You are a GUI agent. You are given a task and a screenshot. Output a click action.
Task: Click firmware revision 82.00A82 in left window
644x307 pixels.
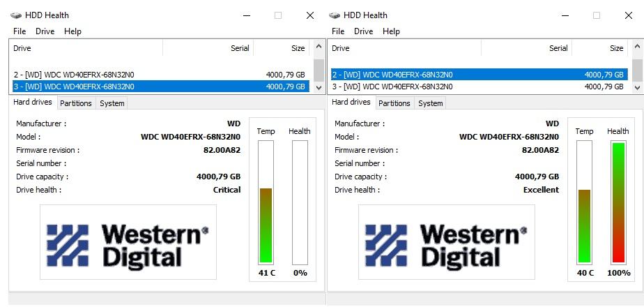coord(222,150)
